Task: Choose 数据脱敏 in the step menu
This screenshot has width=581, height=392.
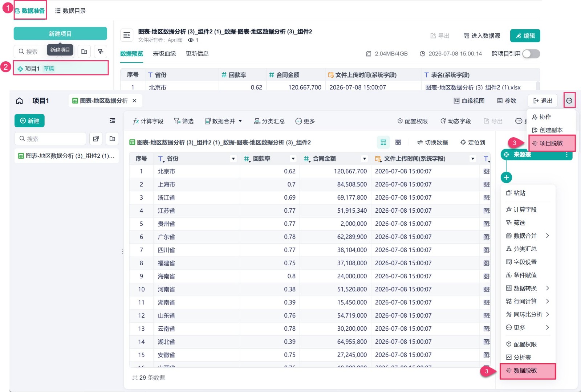Action: pos(528,371)
